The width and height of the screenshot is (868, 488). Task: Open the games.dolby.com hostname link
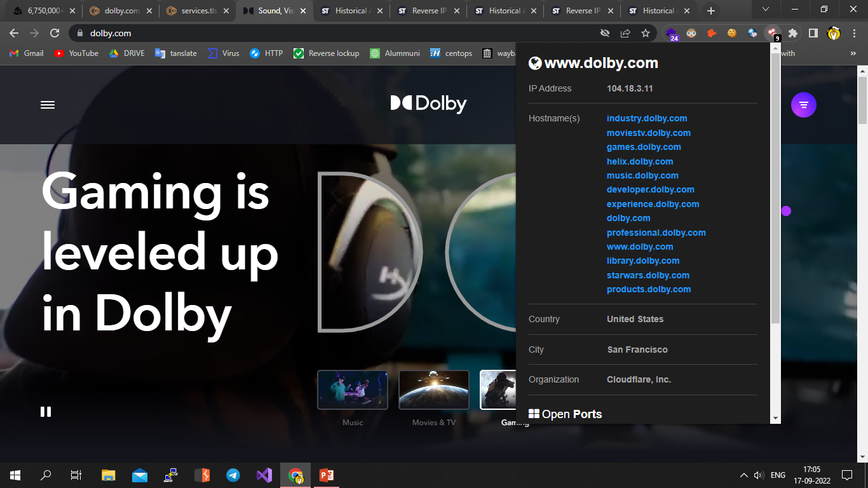[x=644, y=147]
